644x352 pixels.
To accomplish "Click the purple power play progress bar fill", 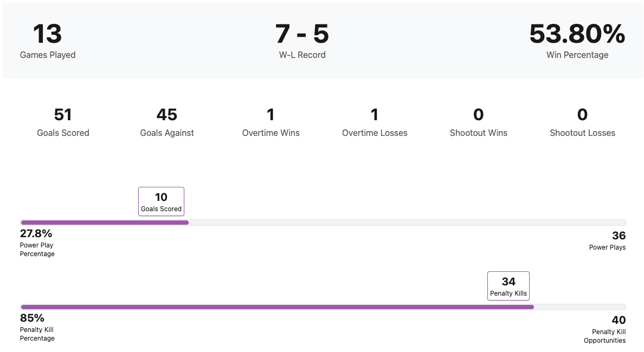I will pyautogui.click(x=104, y=223).
